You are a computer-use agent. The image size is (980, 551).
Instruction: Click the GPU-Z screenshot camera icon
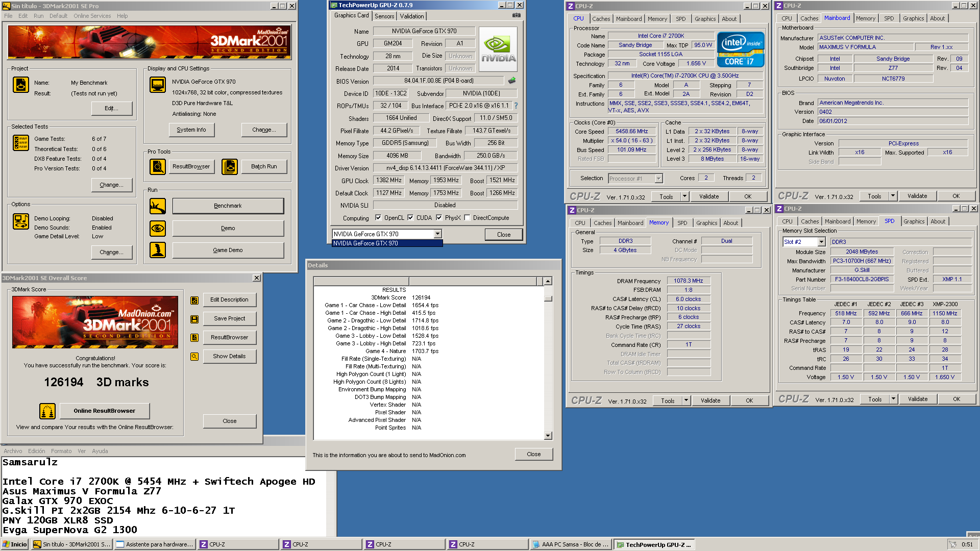click(517, 15)
